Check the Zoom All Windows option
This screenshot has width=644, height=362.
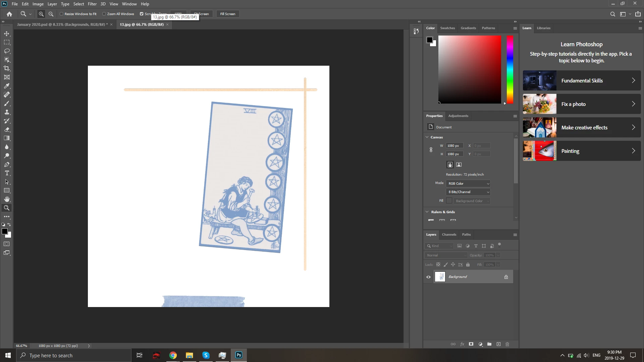click(x=104, y=14)
